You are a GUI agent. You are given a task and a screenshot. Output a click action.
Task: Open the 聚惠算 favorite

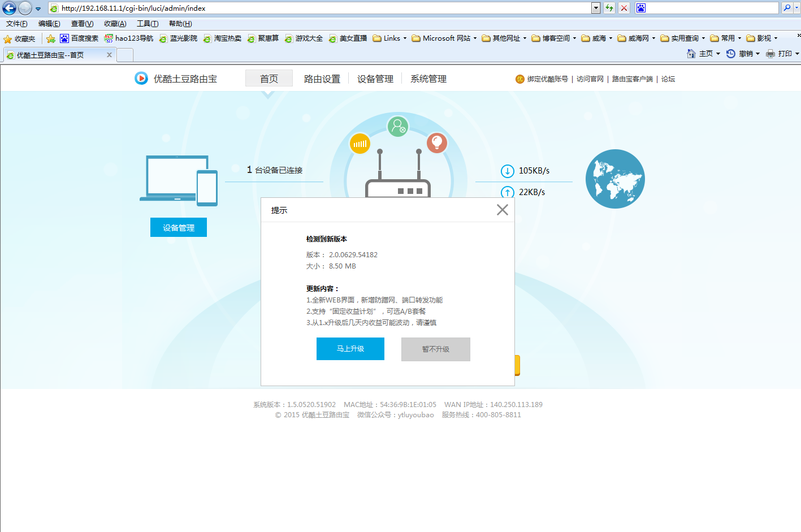click(x=263, y=38)
